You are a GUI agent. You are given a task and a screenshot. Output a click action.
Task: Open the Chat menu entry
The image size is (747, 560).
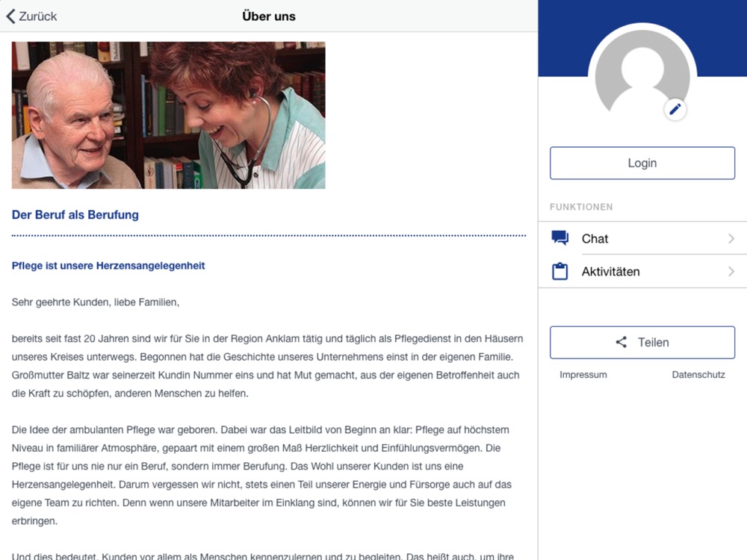(642, 238)
